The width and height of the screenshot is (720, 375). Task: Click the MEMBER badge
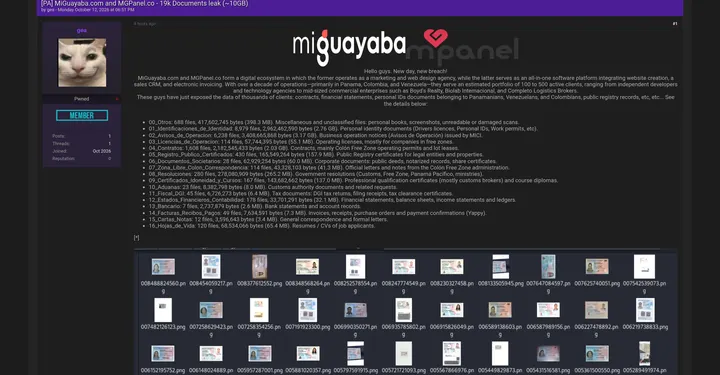pyautogui.click(x=82, y=115)
